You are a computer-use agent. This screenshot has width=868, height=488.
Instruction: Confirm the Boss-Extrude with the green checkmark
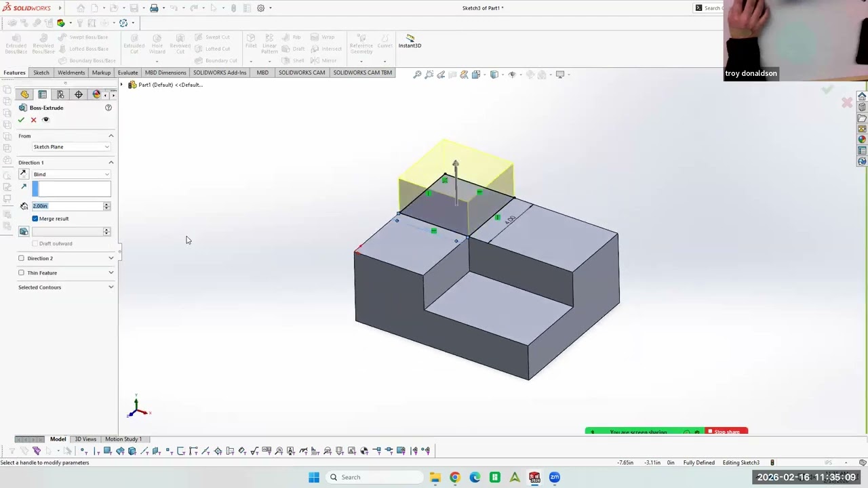coord(21,120)
